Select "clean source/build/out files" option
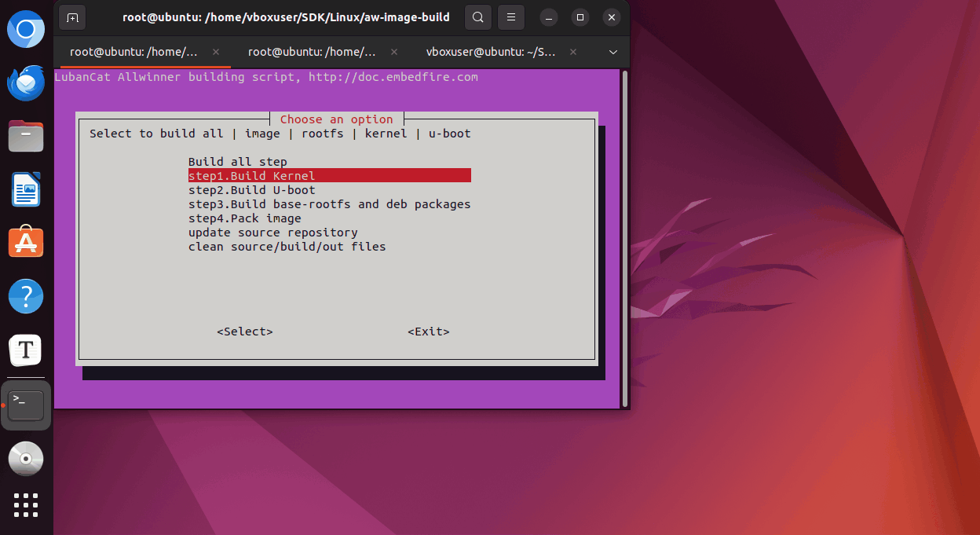Screen dimensions: 980x535 (x=287, y=247)
